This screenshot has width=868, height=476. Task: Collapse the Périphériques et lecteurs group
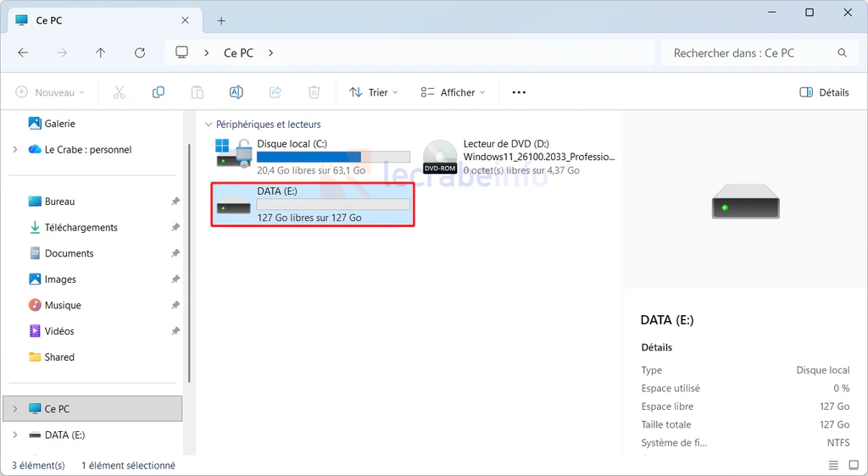pyautogui.click(x=209, y=125)
